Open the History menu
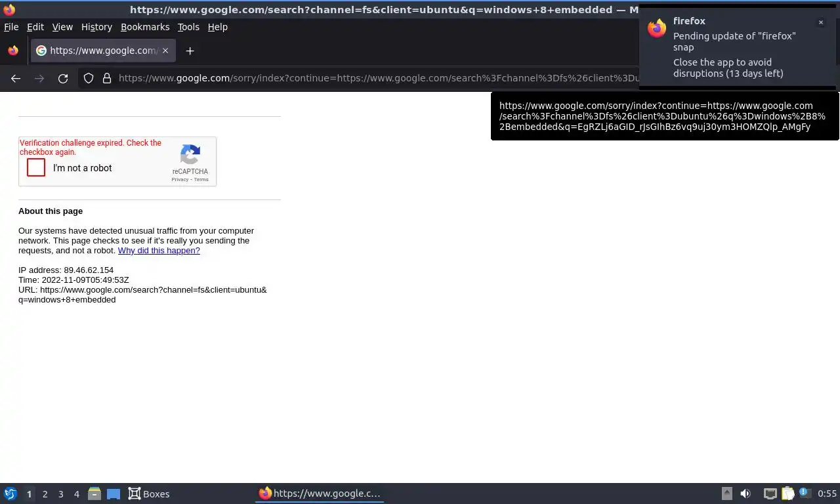This screenshot has width=840, height=504. [96, 27]
